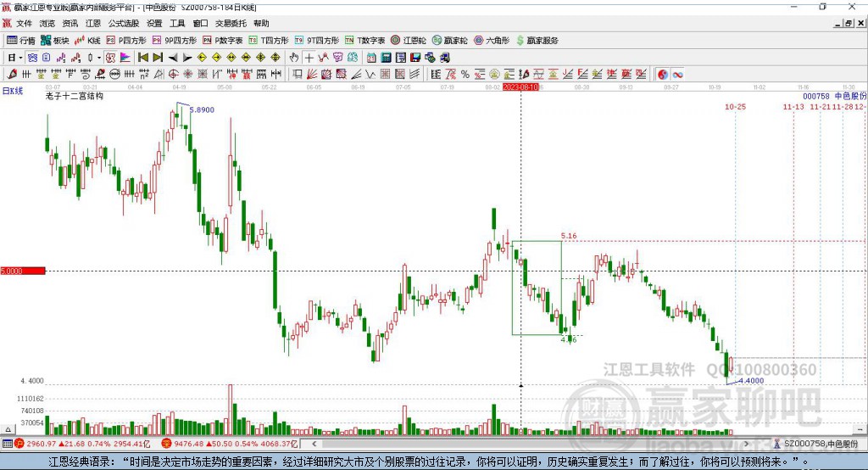868x470 pixels.
Task: Open the 行情 market quotes view
Action: coord(21,41)
